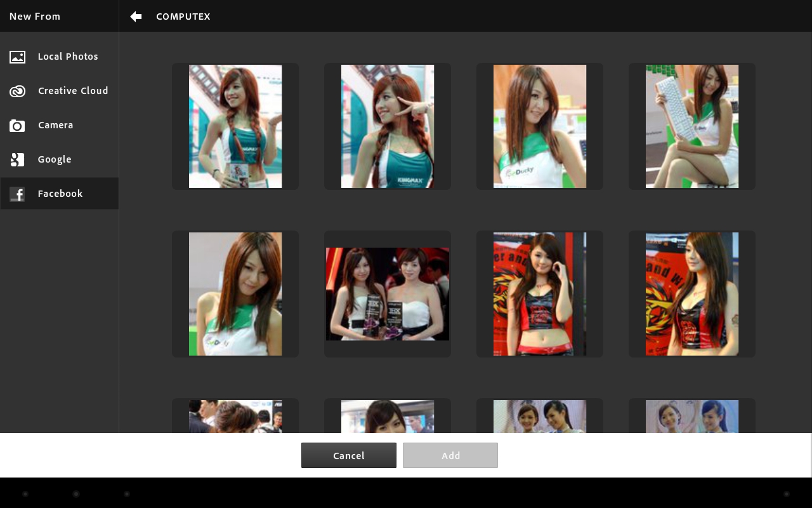Switch to the Google photos source
Screen dimensions: 812x508
tap(55, 159)
